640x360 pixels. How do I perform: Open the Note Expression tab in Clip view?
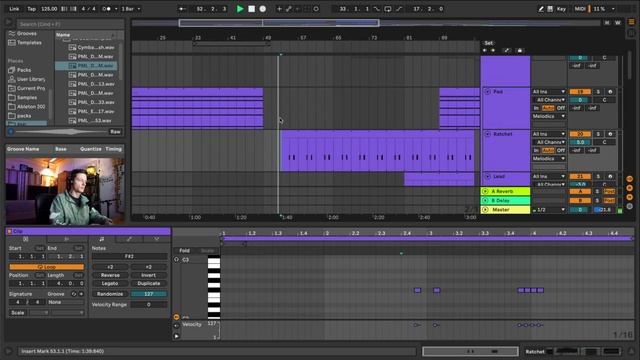[x=156, y=239]
